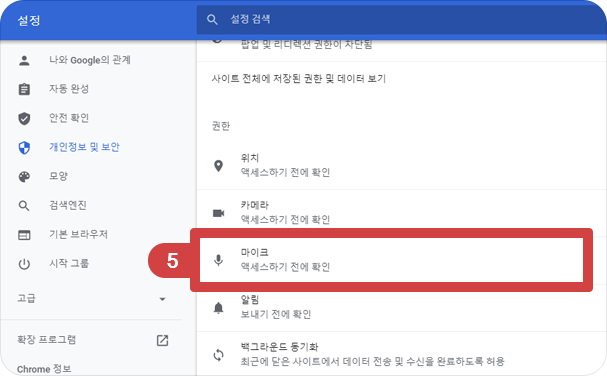Screen dimensions: 607x376
Task: Click the video camera icon for 카메라
Action: point(218,213)
